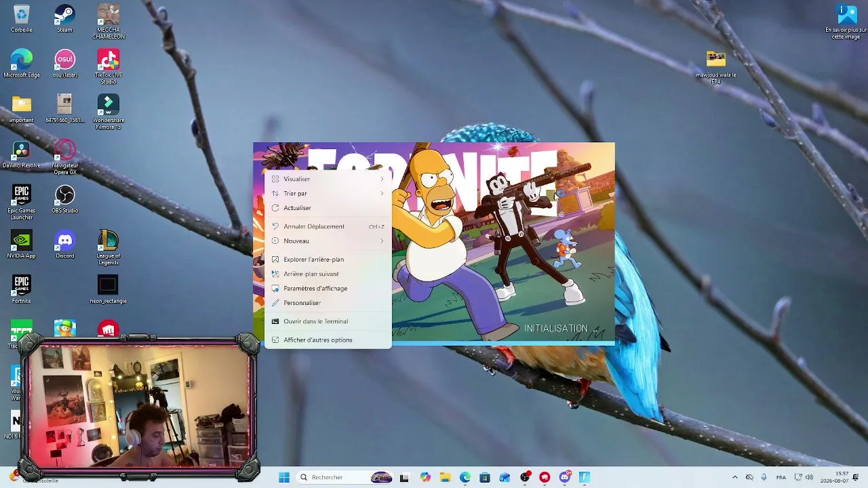Open Microsoft Edge from the taskbar
Viewport: 868px width, 488px height.
tap(465, 477)
